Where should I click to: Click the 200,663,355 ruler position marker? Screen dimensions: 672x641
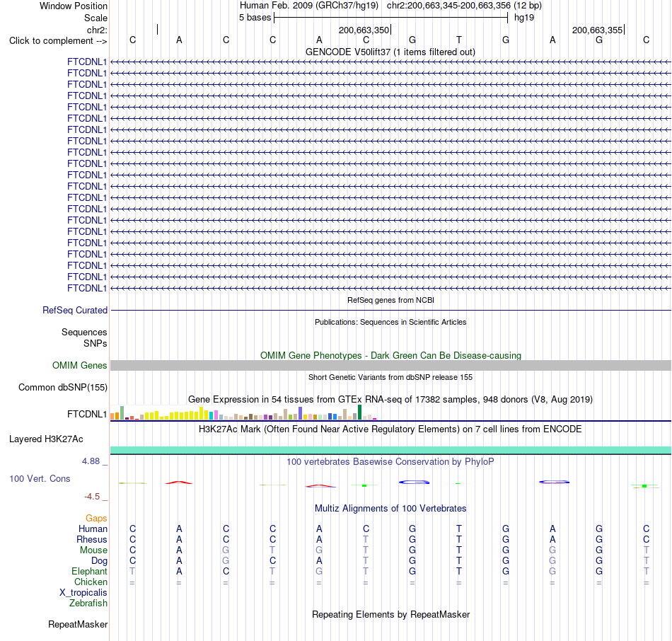click(598, 30)
